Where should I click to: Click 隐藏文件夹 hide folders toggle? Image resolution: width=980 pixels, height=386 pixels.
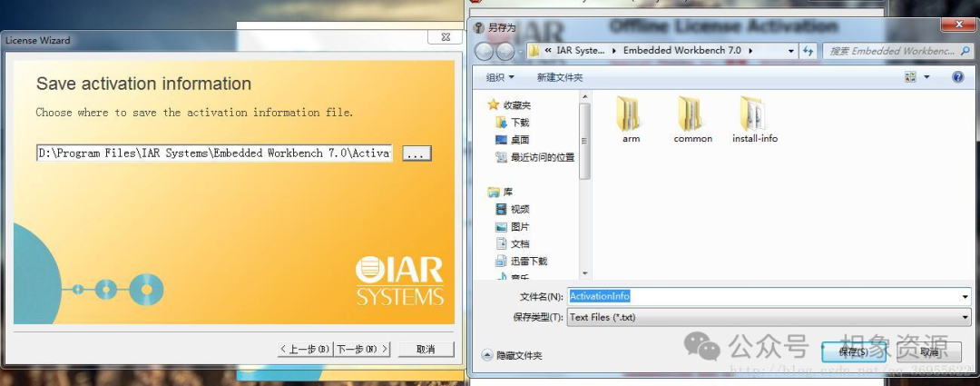point(512,355)
